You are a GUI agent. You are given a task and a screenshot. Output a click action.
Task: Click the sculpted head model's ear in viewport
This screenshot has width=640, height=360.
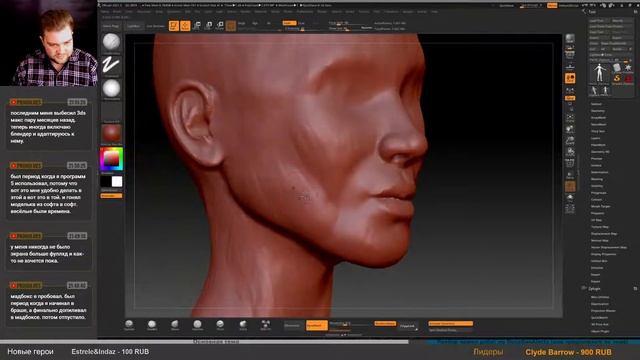[x=196, y=122]
